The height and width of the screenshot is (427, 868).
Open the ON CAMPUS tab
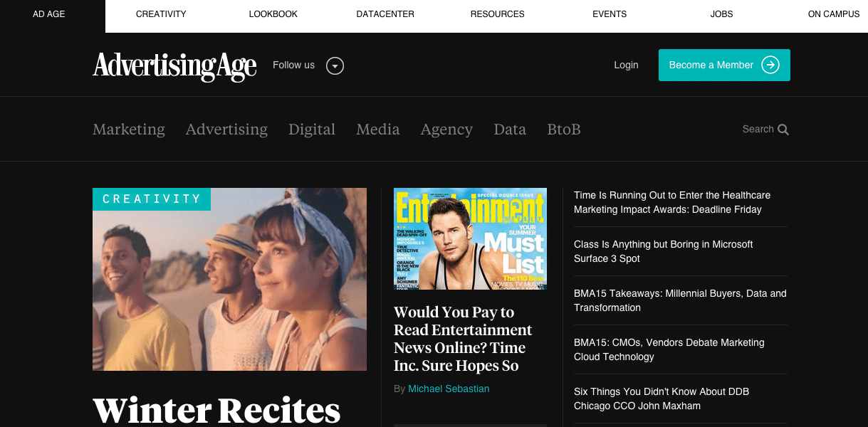coord(834,14)
